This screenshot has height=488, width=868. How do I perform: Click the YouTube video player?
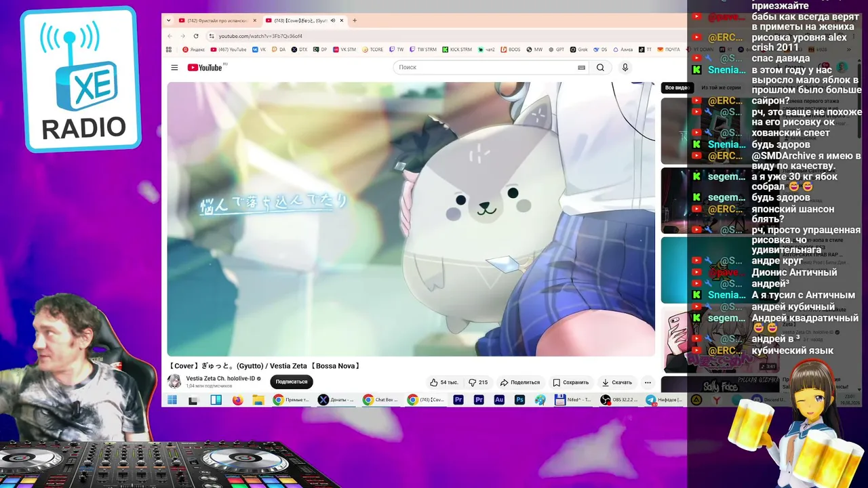coord(411,219)
